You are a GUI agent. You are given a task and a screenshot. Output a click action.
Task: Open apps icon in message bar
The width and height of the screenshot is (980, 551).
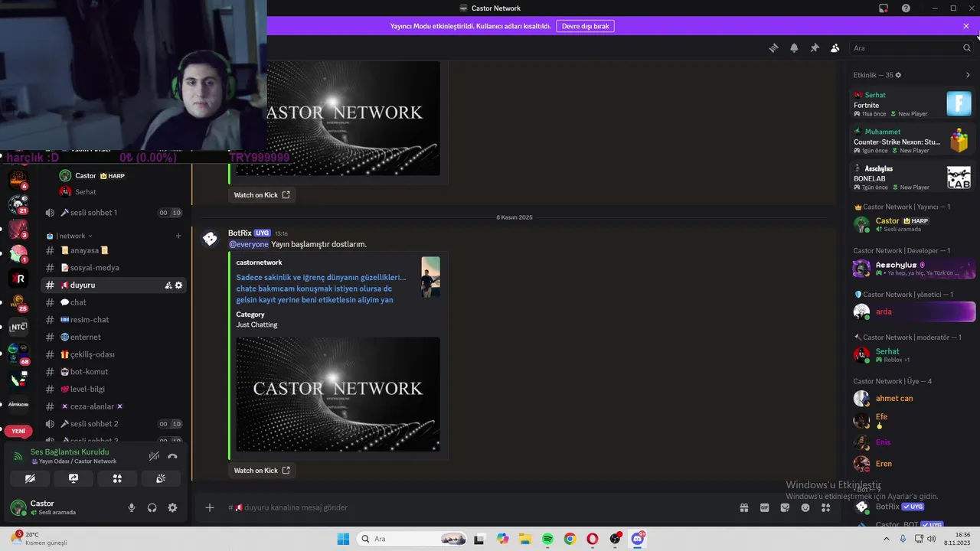[825, 507]
